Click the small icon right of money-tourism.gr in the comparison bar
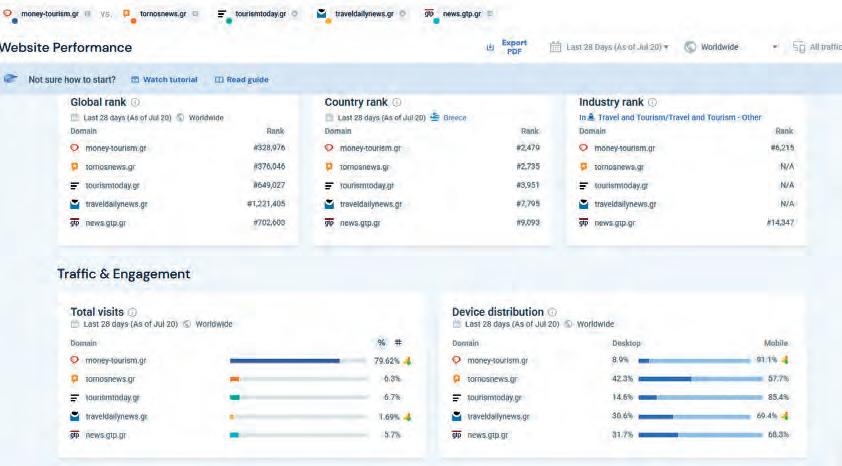Viewport: 842px width, 466px height. (88, 14)
